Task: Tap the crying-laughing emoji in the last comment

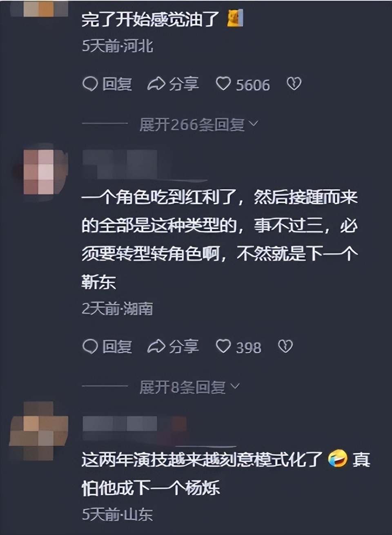Action: [337, 459]
